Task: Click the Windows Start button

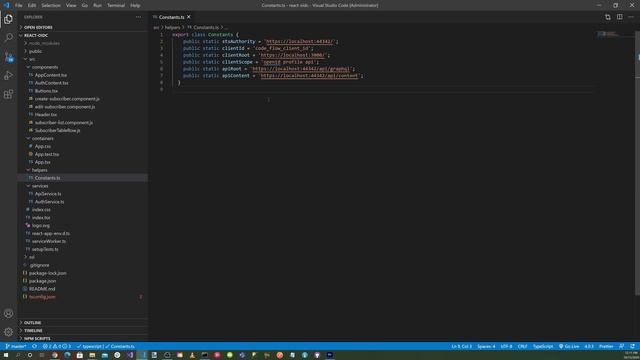Action: pyautogui.click(x=6, y=355)
